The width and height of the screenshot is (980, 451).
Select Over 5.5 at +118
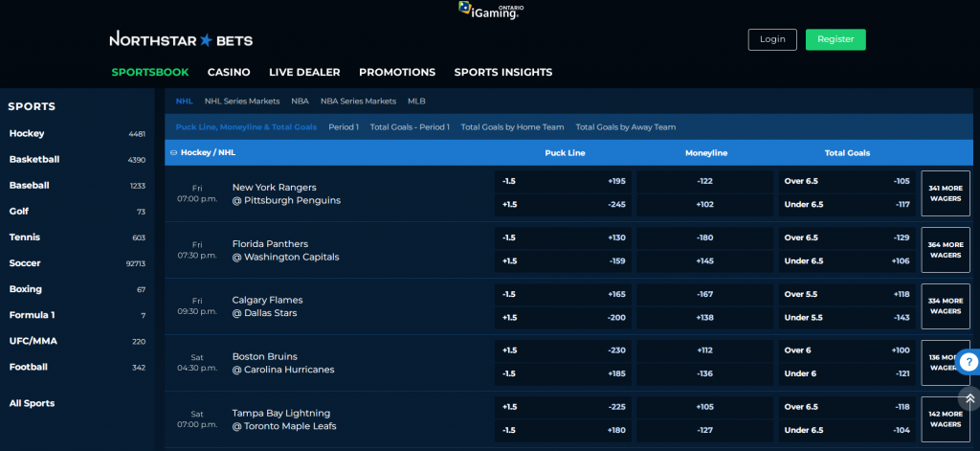click(847, 294)
